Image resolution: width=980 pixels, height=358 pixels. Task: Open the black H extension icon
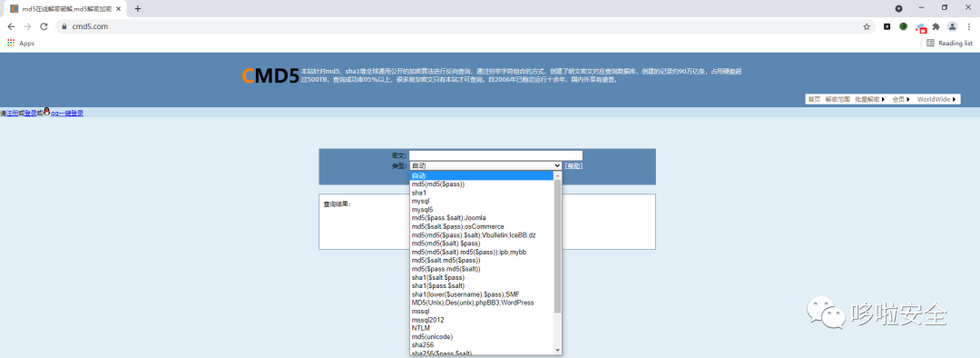[887, 26]
